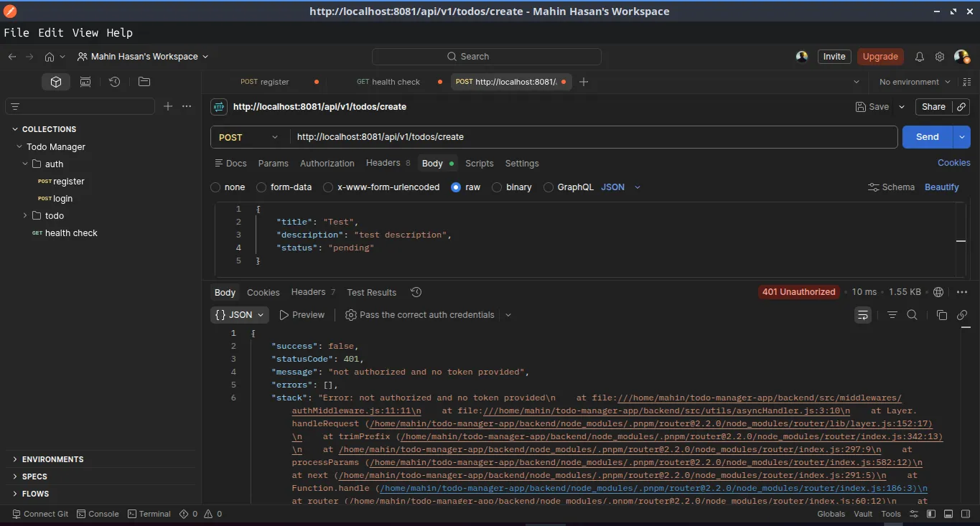The width and height of the screenshot is (980, 526).
Task: Select the form-data body type radio
Action: click(261, 187)
